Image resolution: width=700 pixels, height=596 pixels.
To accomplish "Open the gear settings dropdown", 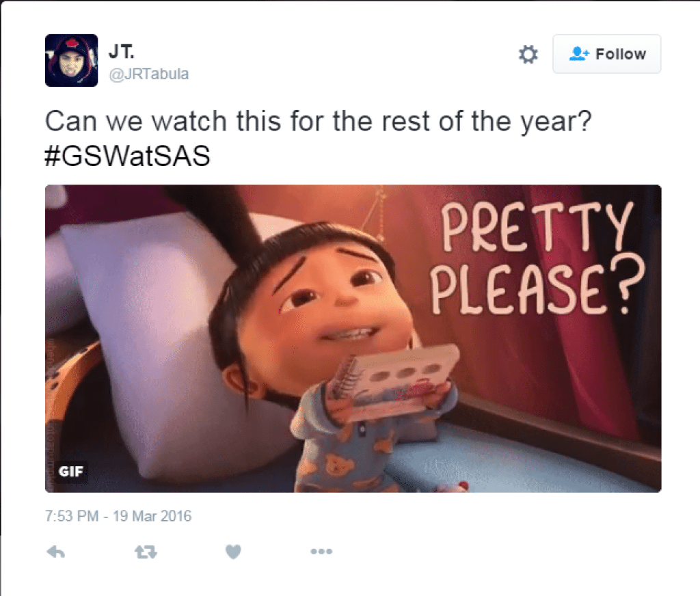I will click(x=528, y=54).
